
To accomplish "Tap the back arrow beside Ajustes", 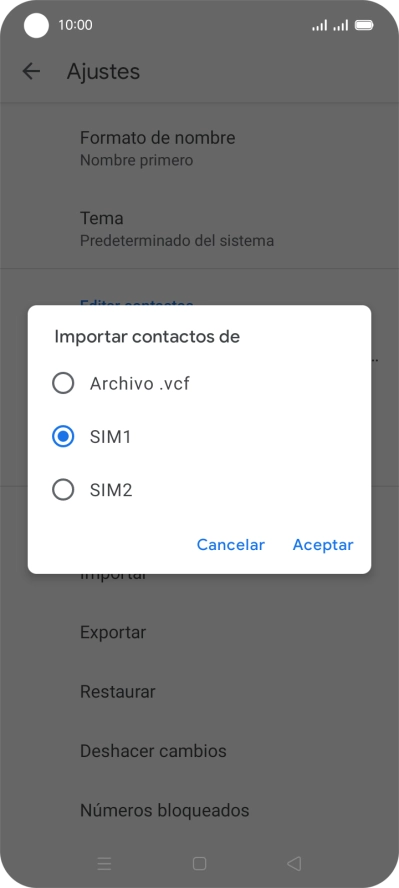I will [31, 71].
